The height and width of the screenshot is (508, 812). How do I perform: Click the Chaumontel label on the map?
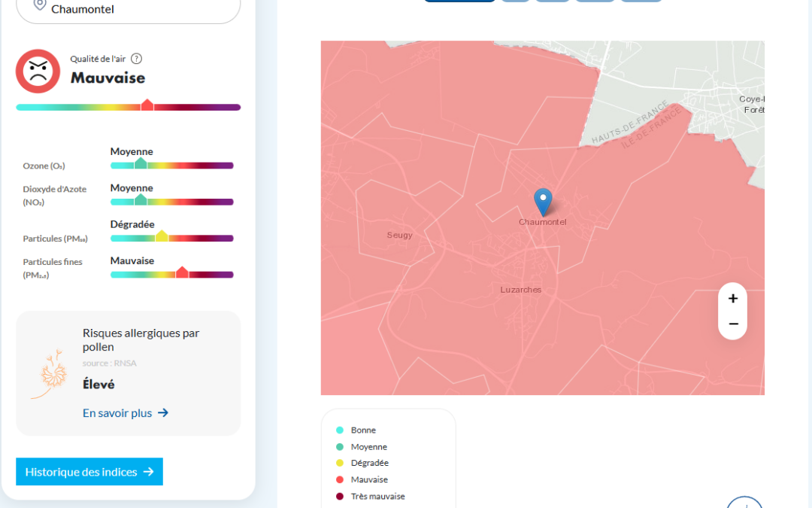pos(543,222)
